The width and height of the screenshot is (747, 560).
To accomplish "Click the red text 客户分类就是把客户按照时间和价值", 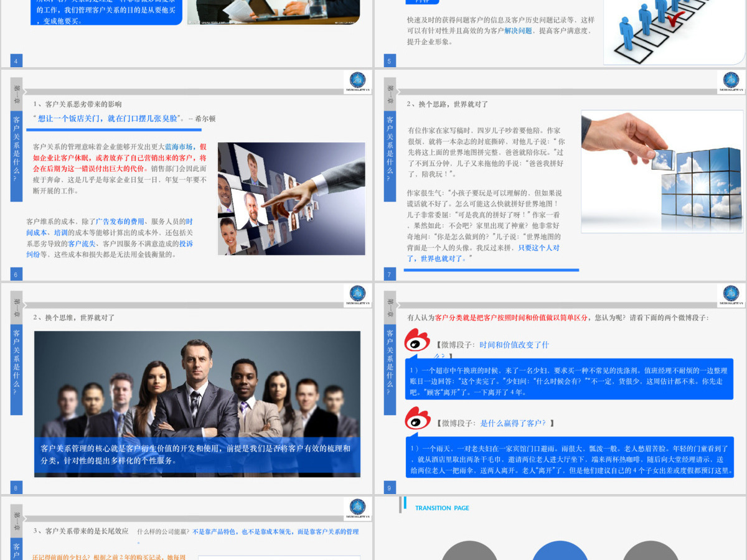I will pos(511,318).
